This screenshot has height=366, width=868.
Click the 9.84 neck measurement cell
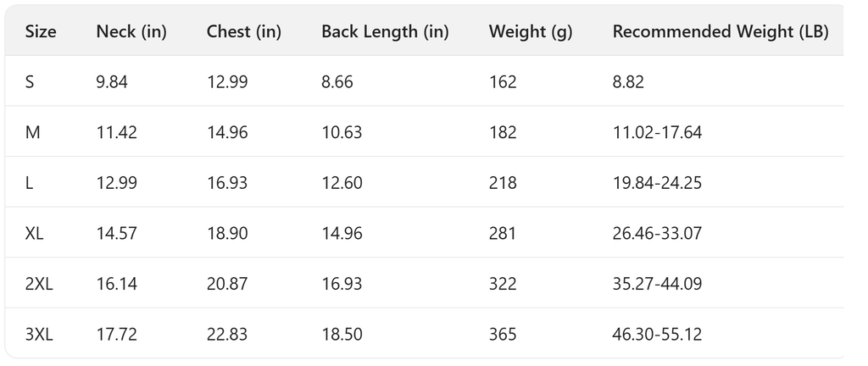point(114,82)
